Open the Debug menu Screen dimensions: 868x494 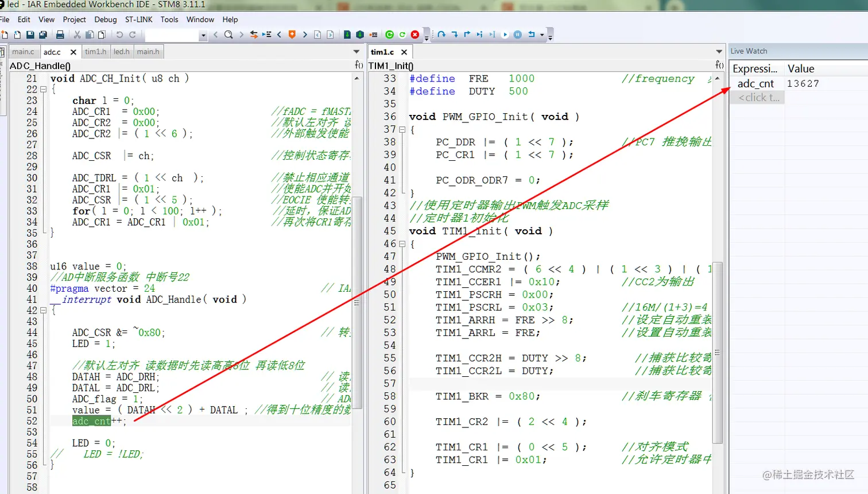pos(106,19)
